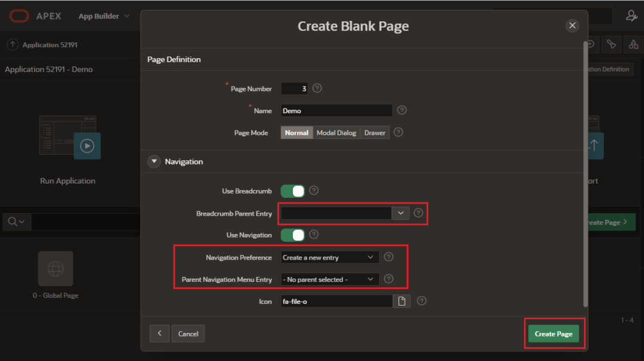Open the App Builder menu

(99, 16)
